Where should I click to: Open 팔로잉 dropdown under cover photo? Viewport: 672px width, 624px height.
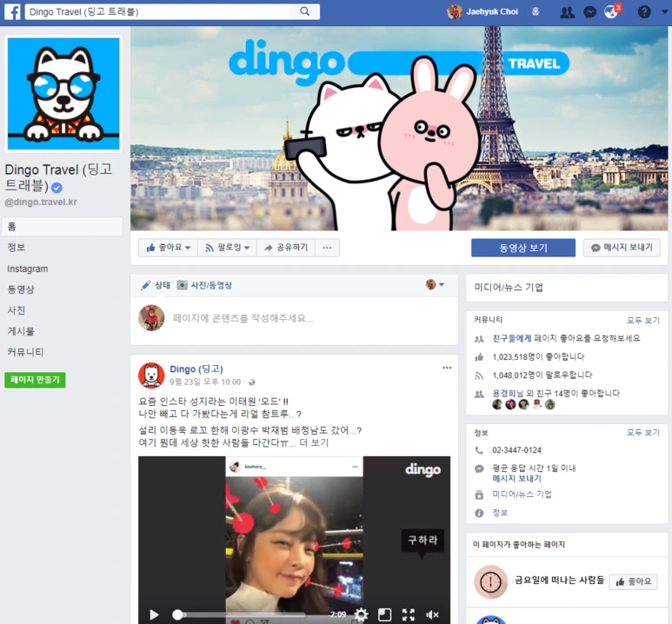227,248
